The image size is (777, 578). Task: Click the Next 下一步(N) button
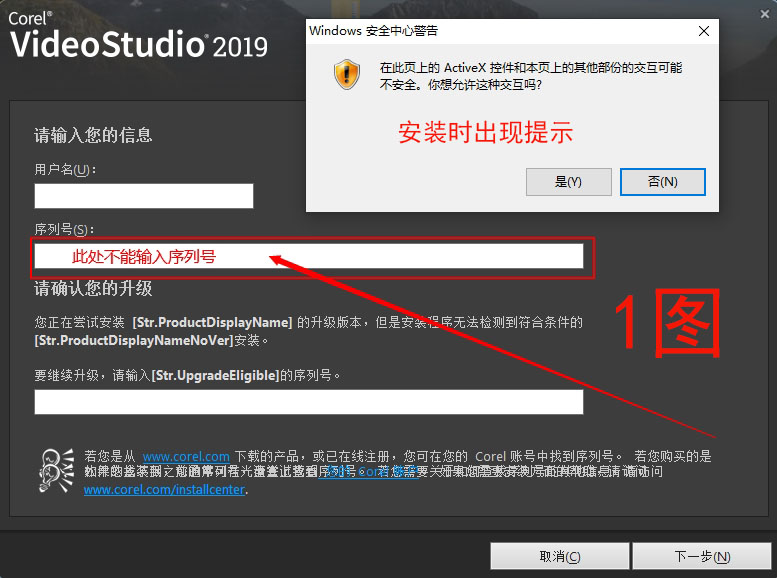(x=702, y=556)
